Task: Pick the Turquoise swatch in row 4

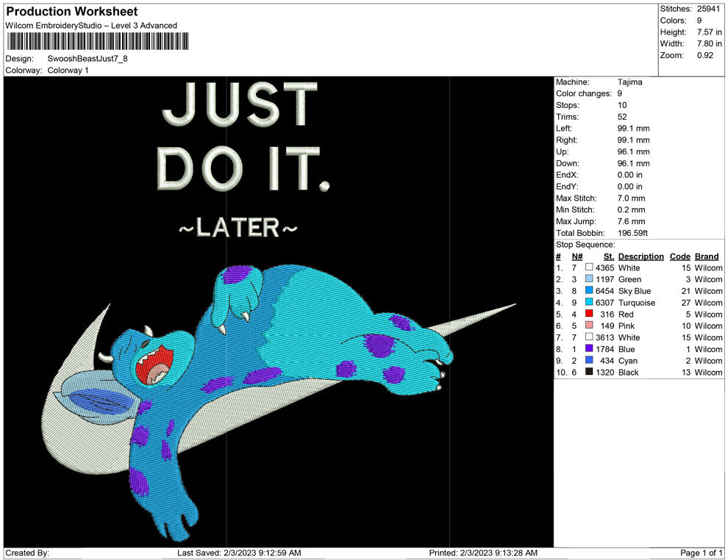Action: tap(589, 303)
